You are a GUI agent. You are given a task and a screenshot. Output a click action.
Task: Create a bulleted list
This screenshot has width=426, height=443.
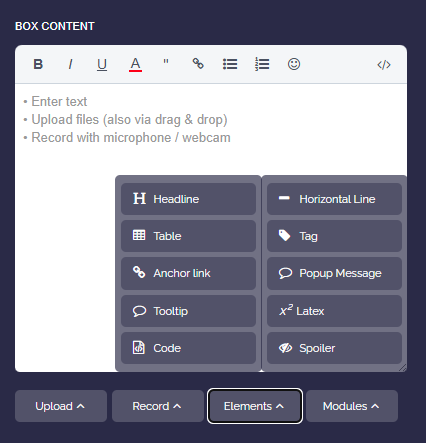pyautogui.click(x=230, y=64)
